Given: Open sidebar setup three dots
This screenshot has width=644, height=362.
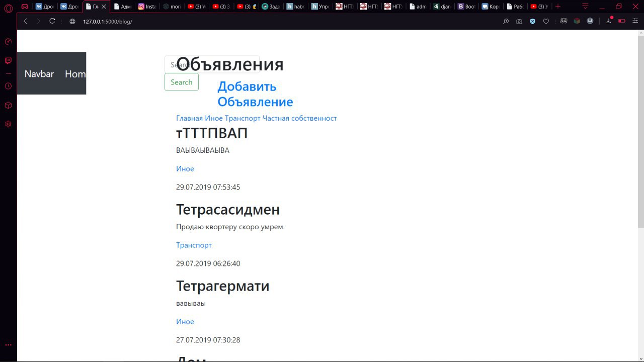Looking at the screenshot, I should click(8, 345).
